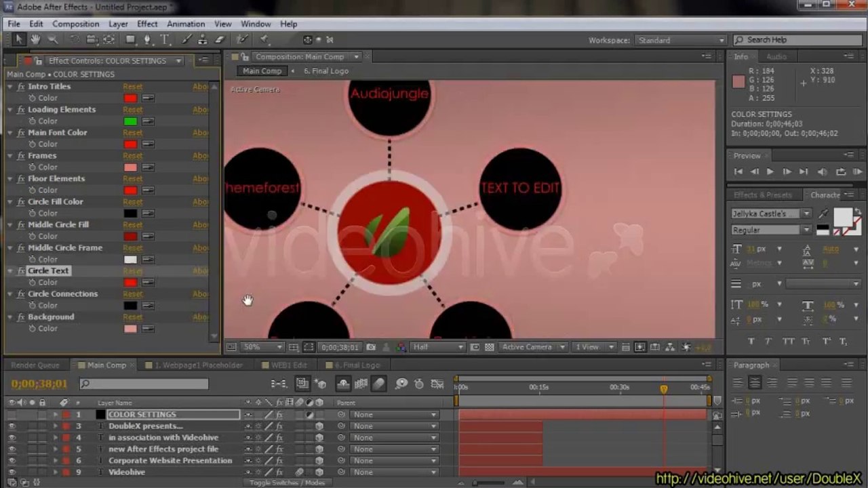
Task: Toggle 3D switch on DoubleX presents... layer
Action: [x=319, y=426]
